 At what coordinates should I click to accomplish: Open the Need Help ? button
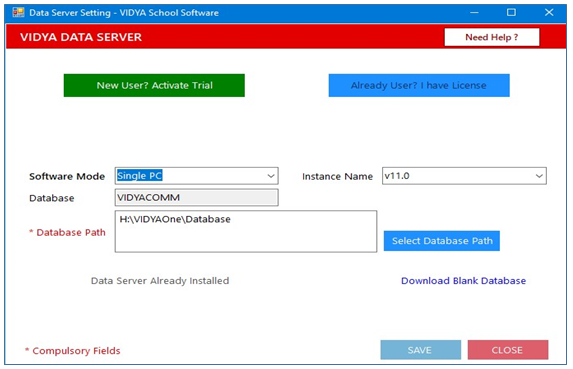(x=492, y=37)
